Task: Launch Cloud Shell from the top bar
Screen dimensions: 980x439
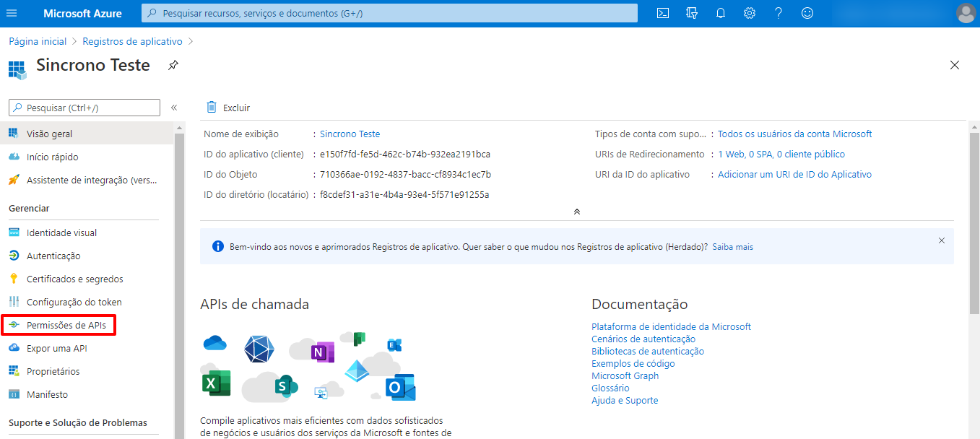Action: [x=662, y=13]
